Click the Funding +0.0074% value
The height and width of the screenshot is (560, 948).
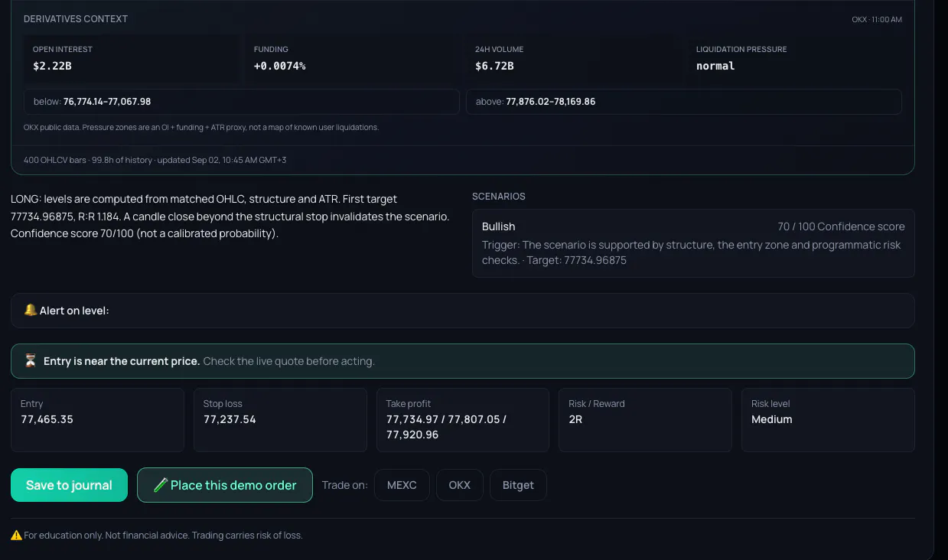pos(279,66)
